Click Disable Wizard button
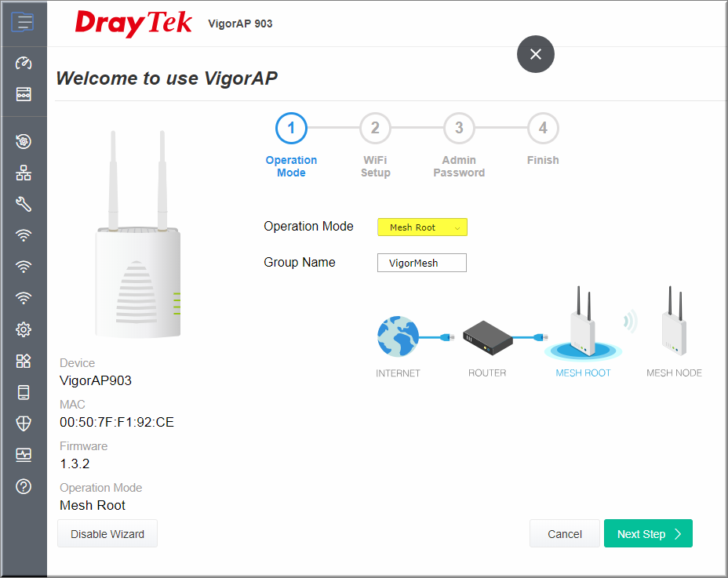This screenshot has height=578, width=728. point(107,533)
